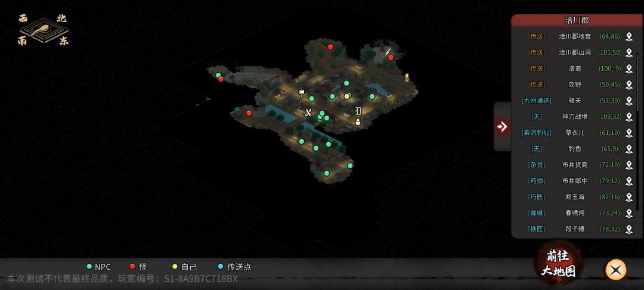Screen dimensions: 644x290
Task: Select the 段千锤 entry name
Action: (575, 229)
